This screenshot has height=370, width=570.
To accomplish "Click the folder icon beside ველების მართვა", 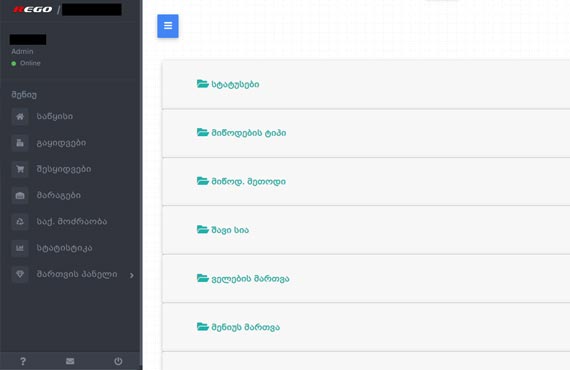I will 202,278.
